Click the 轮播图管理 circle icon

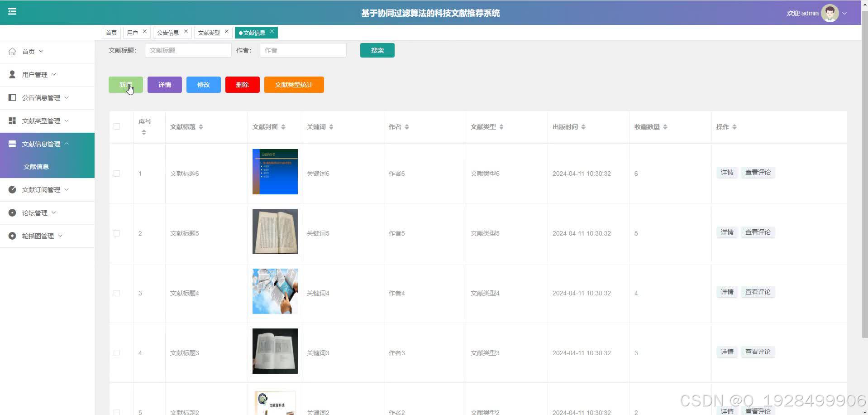pyautogui.click(x=12, y=236)
